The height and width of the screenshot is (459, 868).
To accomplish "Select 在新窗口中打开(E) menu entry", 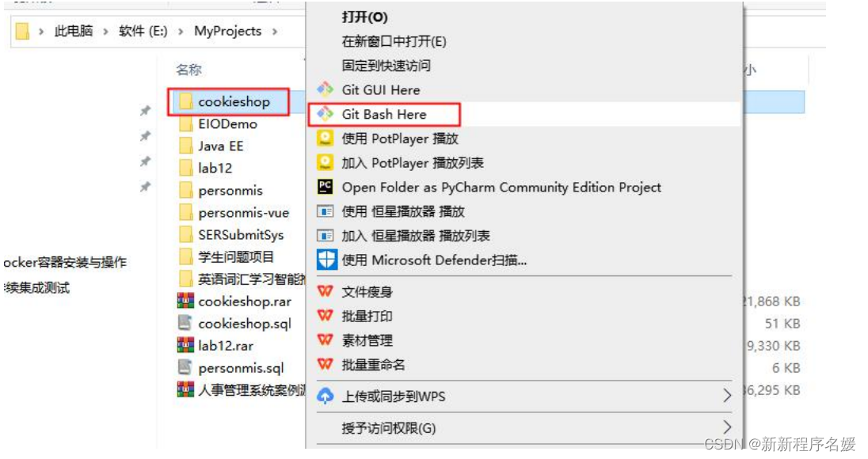I will pos(394,41).
